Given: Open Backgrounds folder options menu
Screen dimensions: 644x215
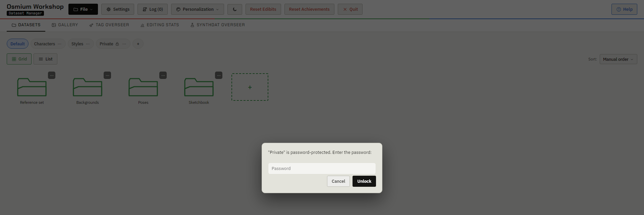Looking at the screenshot, I should point(107,75).
